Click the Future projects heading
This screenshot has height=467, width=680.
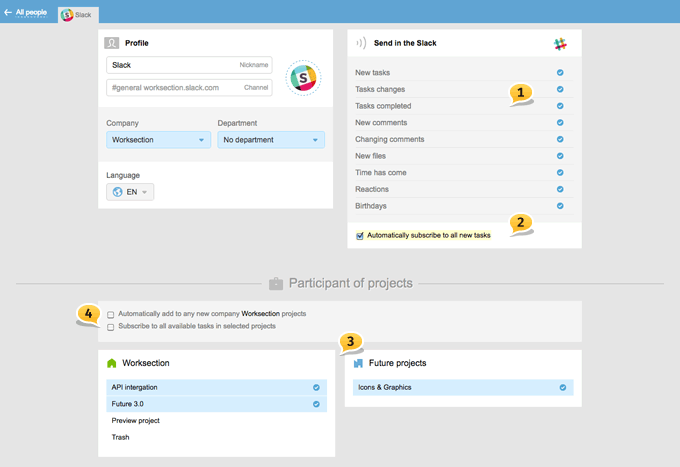click(397, 363)
